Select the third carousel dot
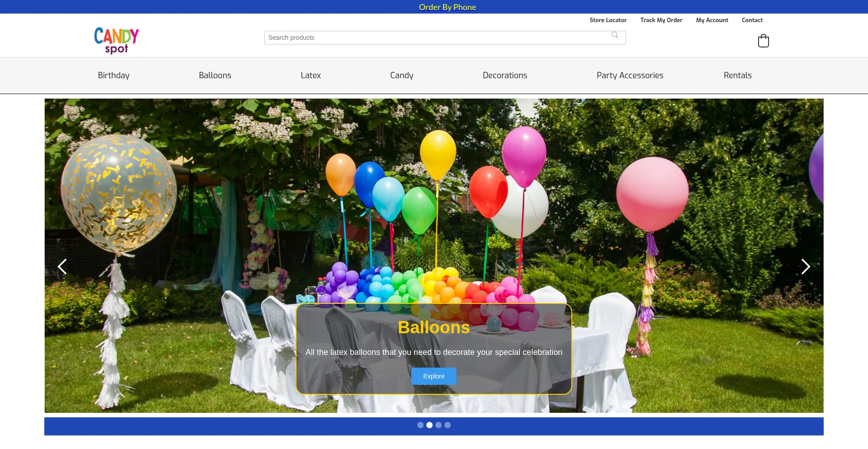The width and height of the screenshot is (868, 449). pyautogui.click(x=439, y=425)
